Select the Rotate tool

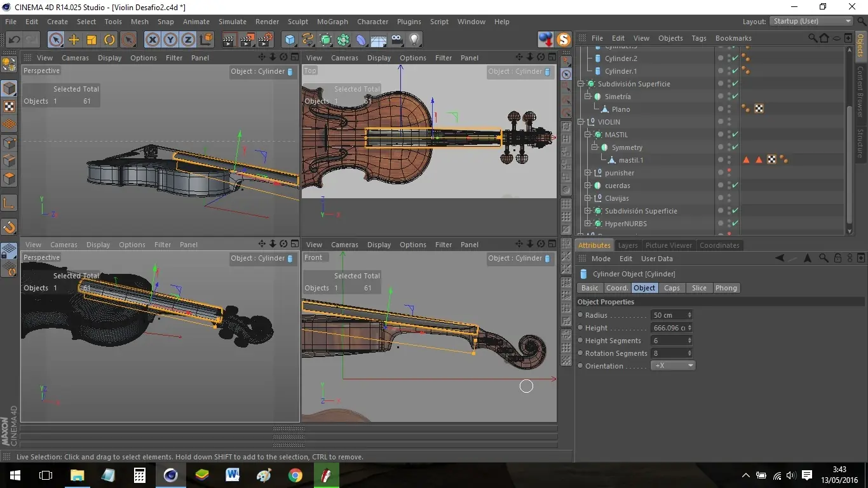(x=109, y=39)
